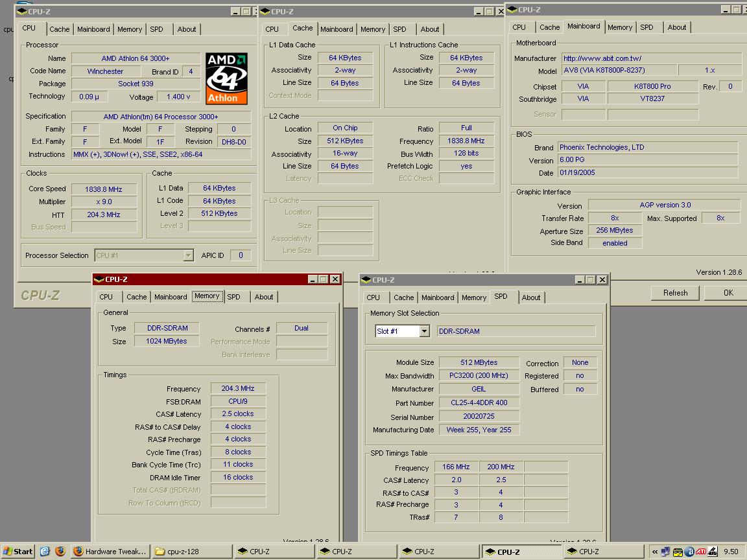Click the BIOS date '01/19/2005'

tap(648, 173)
